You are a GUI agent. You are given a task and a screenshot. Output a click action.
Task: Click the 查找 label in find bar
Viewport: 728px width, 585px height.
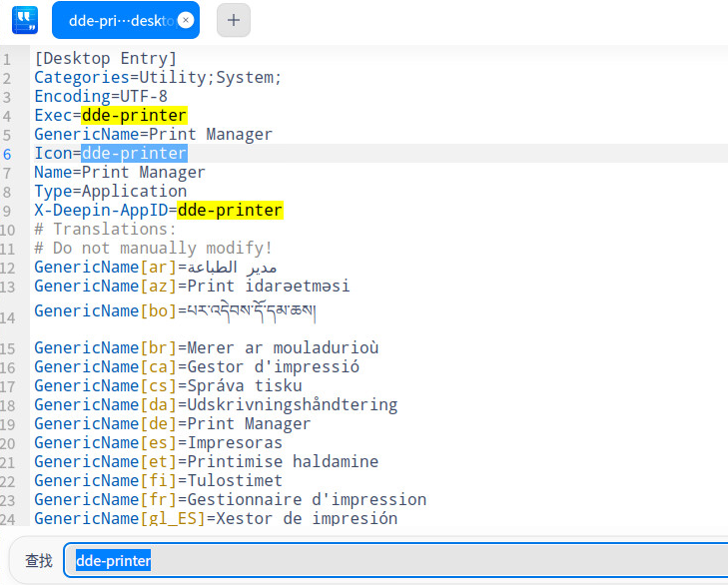pos(39,560)
